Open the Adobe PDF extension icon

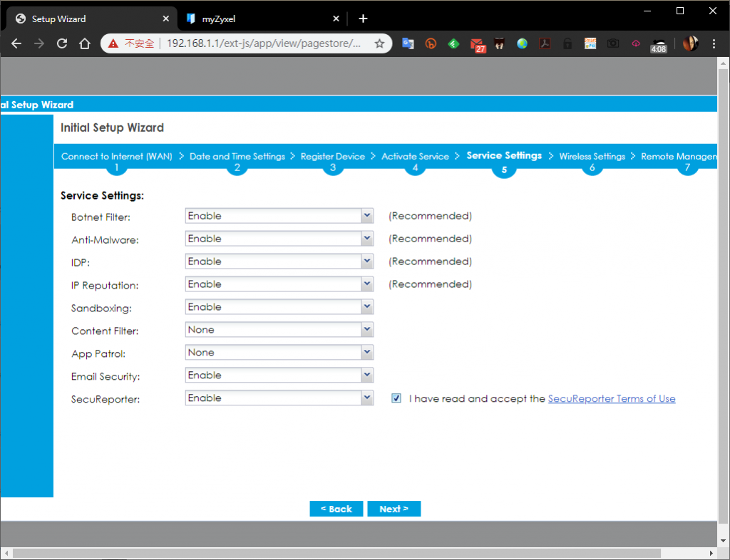[x=545, y=43]
